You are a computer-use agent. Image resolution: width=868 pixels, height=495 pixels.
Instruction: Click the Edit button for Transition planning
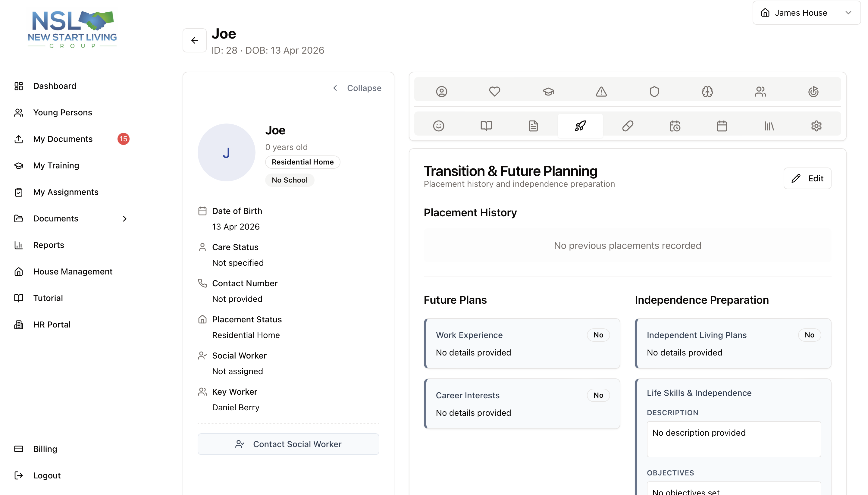pos(807,178)
